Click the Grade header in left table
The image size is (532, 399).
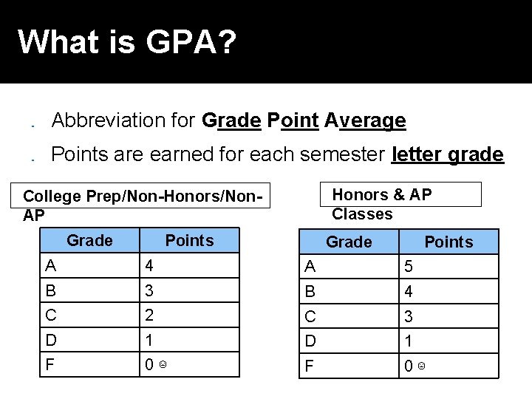[89, 240]
